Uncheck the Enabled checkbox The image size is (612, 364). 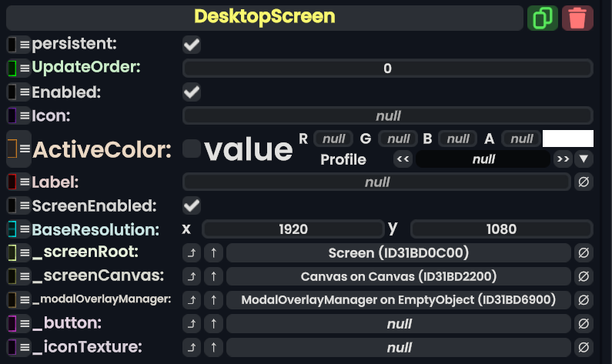pos(192,92)
